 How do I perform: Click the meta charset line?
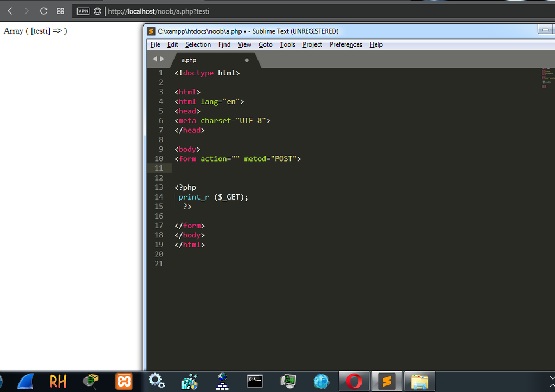pyautogui.click(x=222, y=121)
